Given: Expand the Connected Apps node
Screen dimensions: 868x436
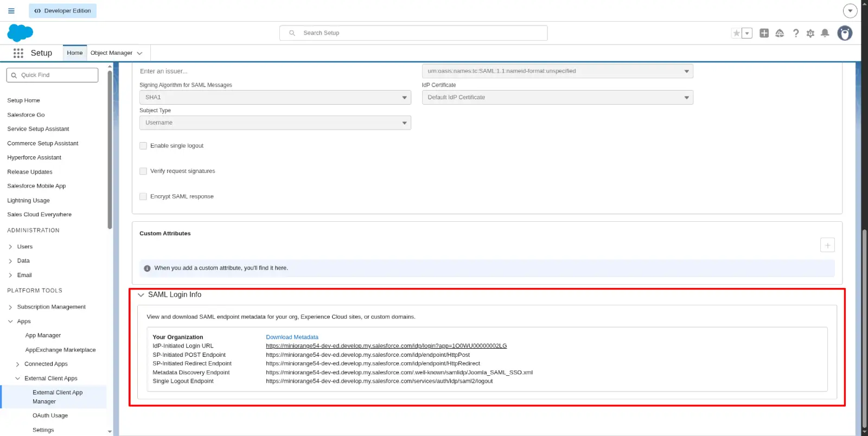Looking at the screenshot, I should 17,364.
